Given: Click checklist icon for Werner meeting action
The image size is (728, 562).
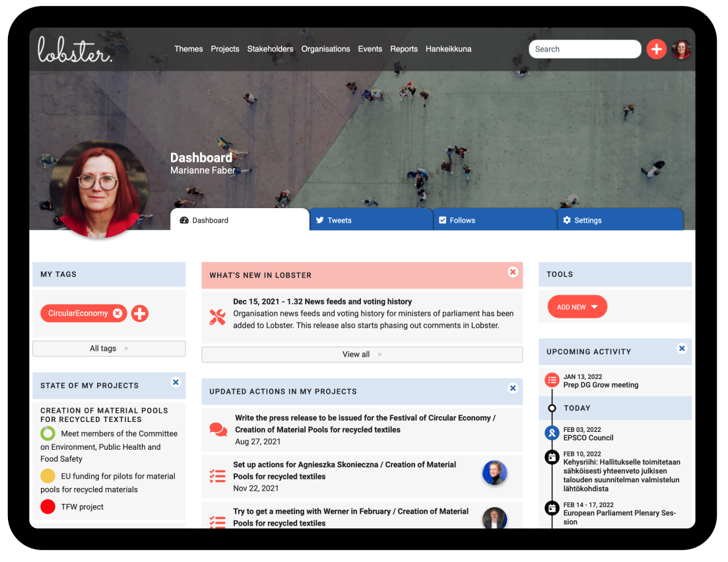Looking at the screenshot, I should tap(217, 522).
